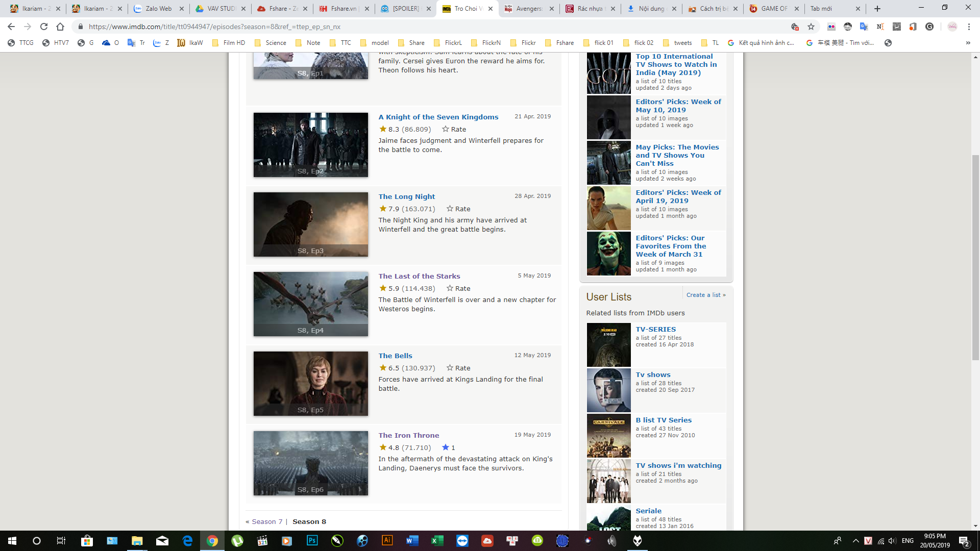The width and height of the screenshot is (980, 551).
Task: Open the browser home page
Action: tap(60, 27)
